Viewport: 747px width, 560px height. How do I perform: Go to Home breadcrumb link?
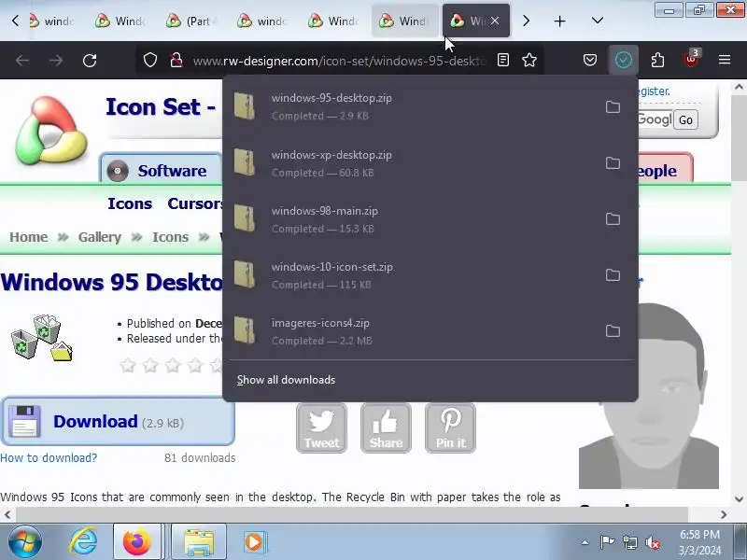[29, 237]
